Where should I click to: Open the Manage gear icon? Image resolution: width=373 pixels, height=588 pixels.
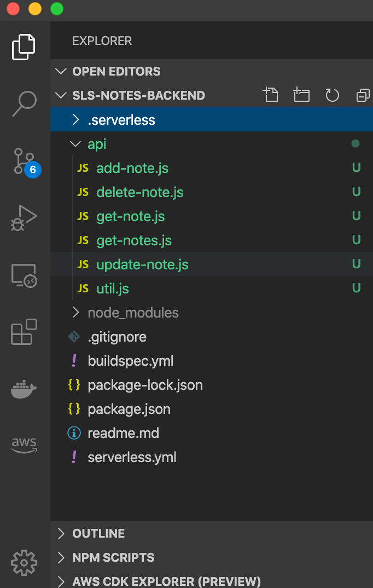click(24, 562)
